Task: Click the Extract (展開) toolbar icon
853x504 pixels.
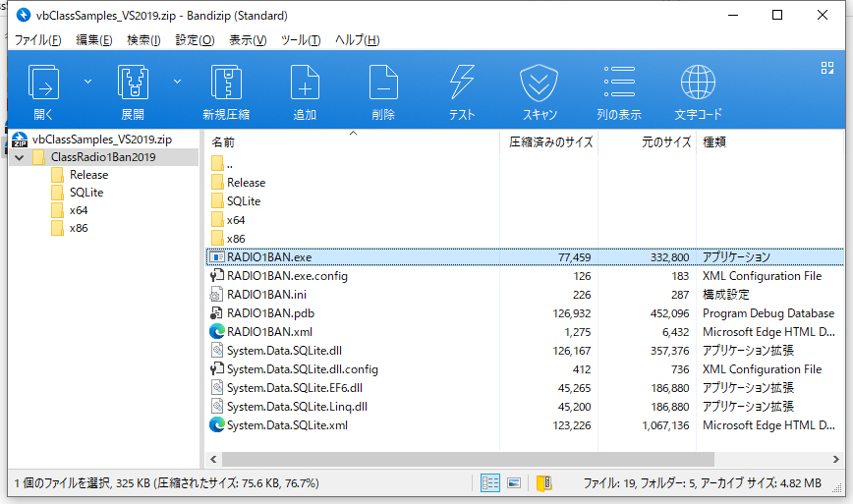Action: tap(133, 83)
